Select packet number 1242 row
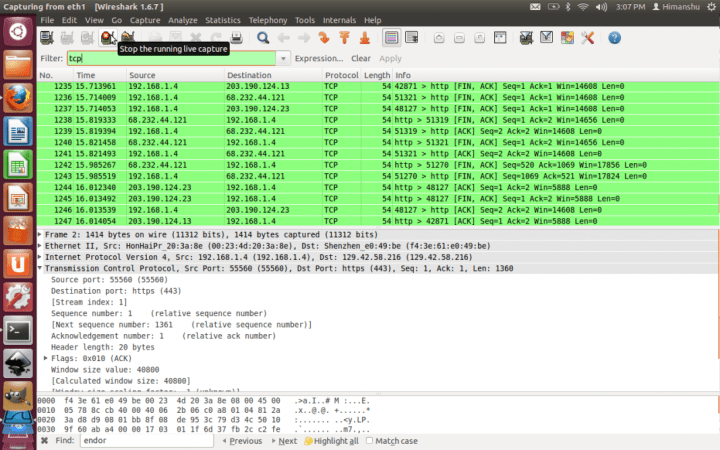Image resolution: width=720 pixels, height=450 pixels. click(378, 165)
